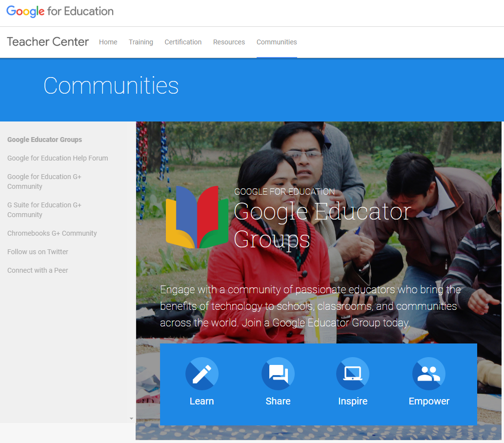
Task: Click the 'Engage with a community' description paragraph
Action: tap(310, 306)
